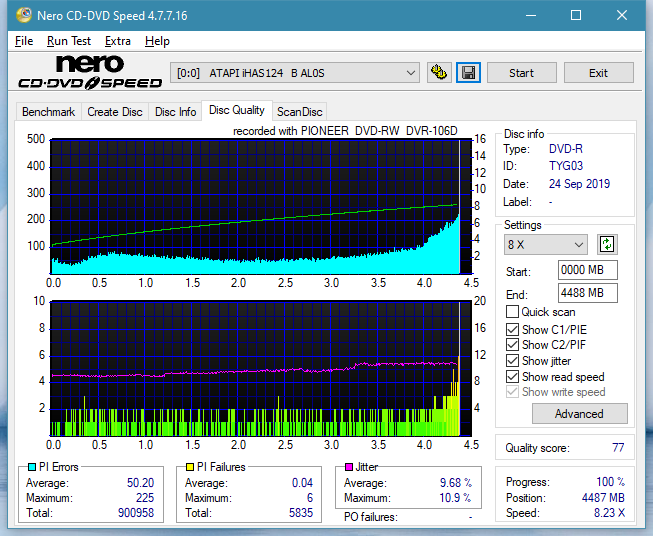
Task: Click the Nero disc icon in title bar
Action: [24, 15]
